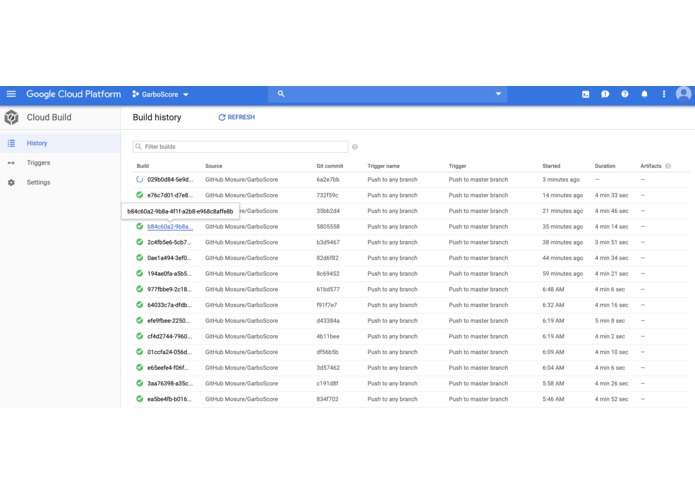Screen dimensions: 695x494
Task: Open the notifications bell
Action: tap(644, 94)
